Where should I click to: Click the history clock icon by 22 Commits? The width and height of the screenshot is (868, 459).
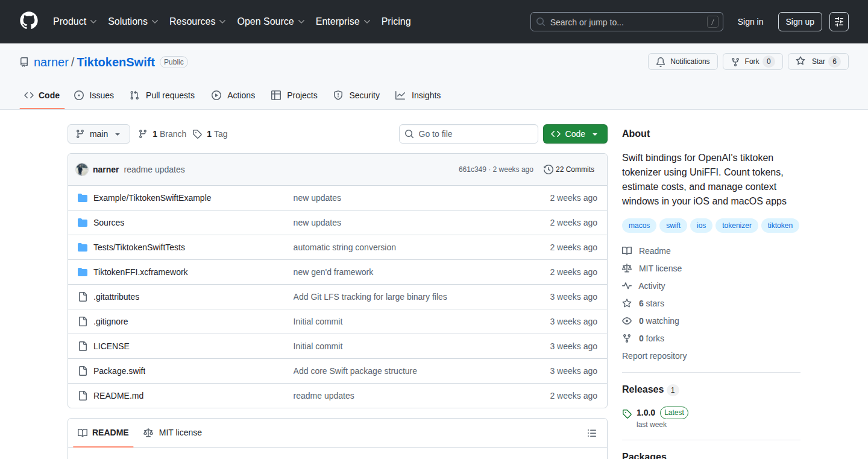[548, 169]
